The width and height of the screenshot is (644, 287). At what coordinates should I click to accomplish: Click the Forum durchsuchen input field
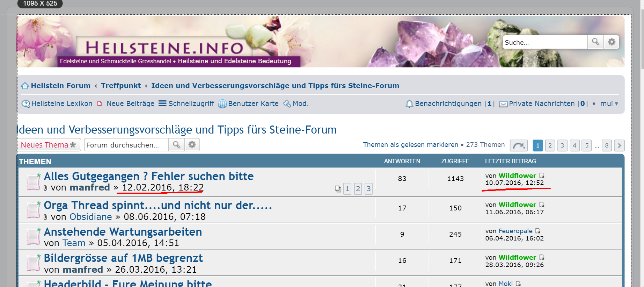[126, 145]
